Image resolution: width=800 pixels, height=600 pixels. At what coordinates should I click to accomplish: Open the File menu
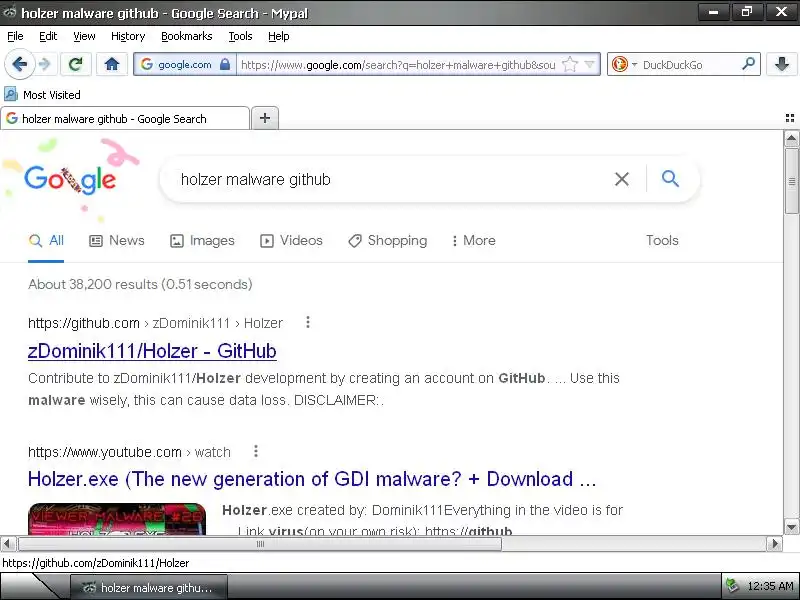click(15, 36)
